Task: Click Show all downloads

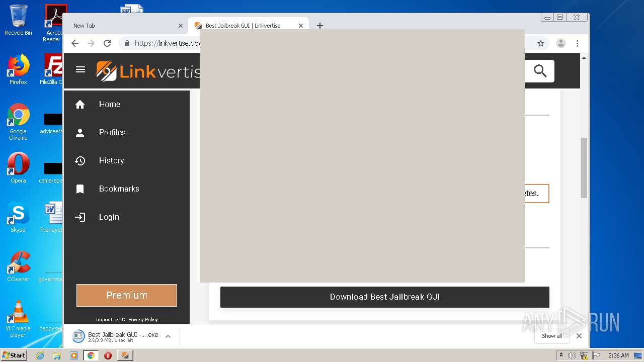Action: coord(552,336)
